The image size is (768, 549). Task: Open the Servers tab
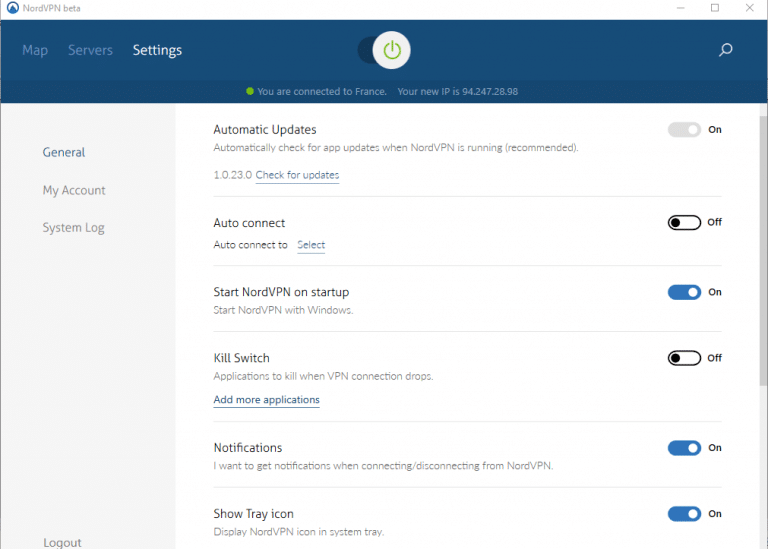[x=90, y=50]
